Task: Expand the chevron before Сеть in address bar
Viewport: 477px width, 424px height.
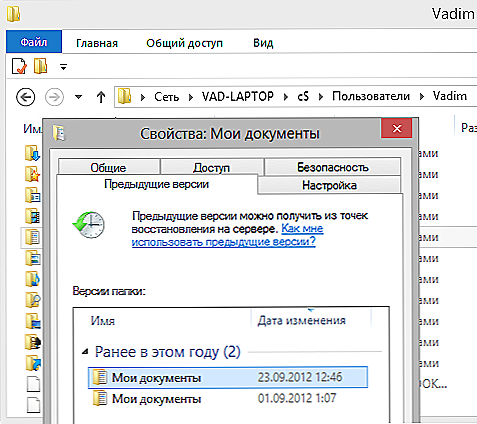Action: (x=143, y=97)
